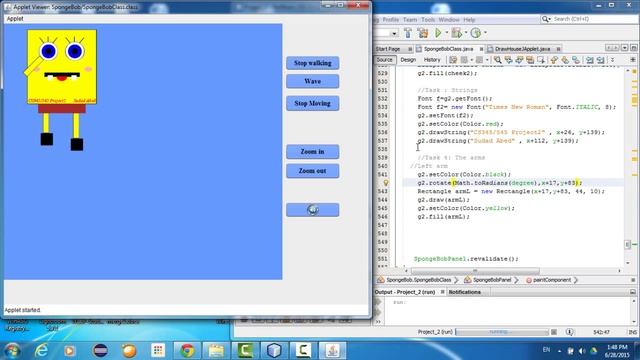Click the green Run Project arrow
The height and width of the screenshot is (360, 640).
point(438,33)
